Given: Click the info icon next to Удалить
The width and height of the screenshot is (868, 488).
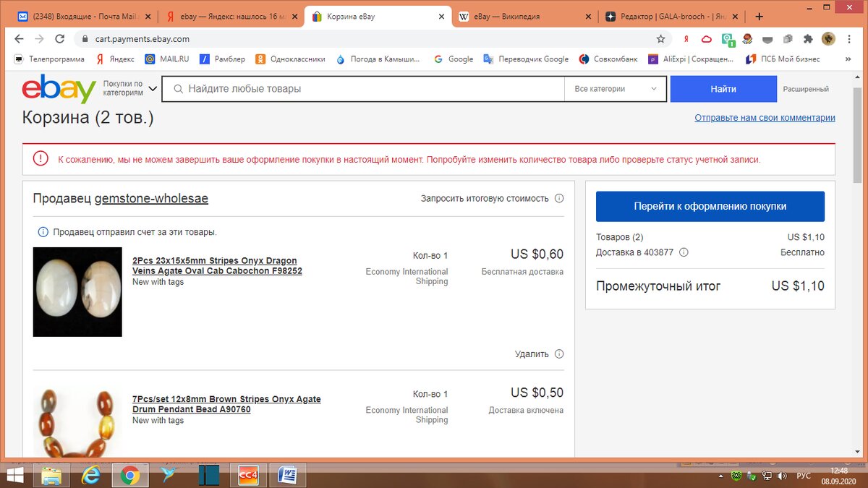Looking at the screenshot, I should (558, 354).
